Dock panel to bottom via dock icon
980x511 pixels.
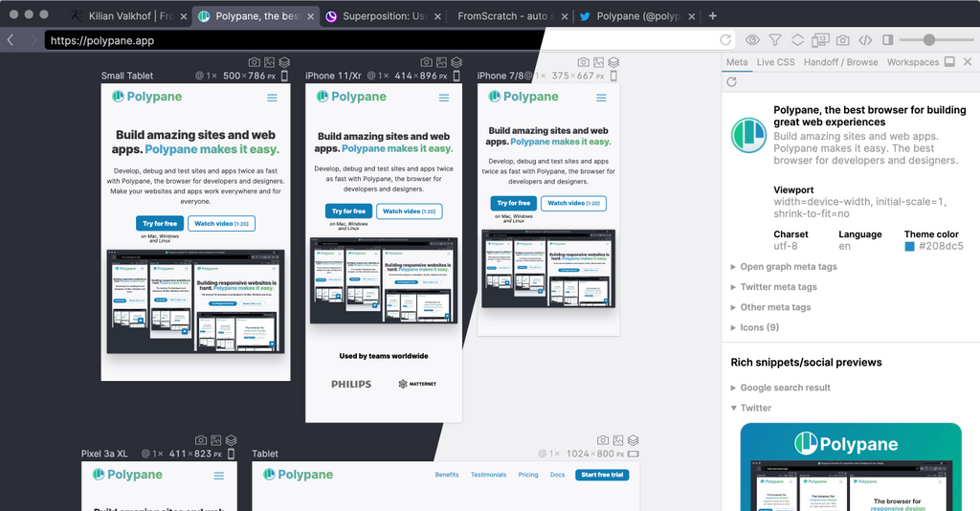pyautogui.click(x=949, y=61)
